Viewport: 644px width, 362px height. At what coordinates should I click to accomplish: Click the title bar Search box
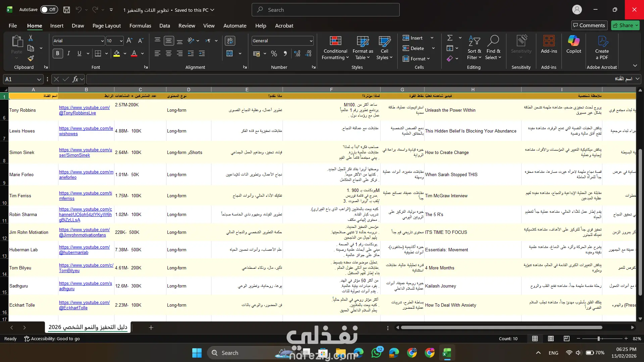(x=326, y=10)
